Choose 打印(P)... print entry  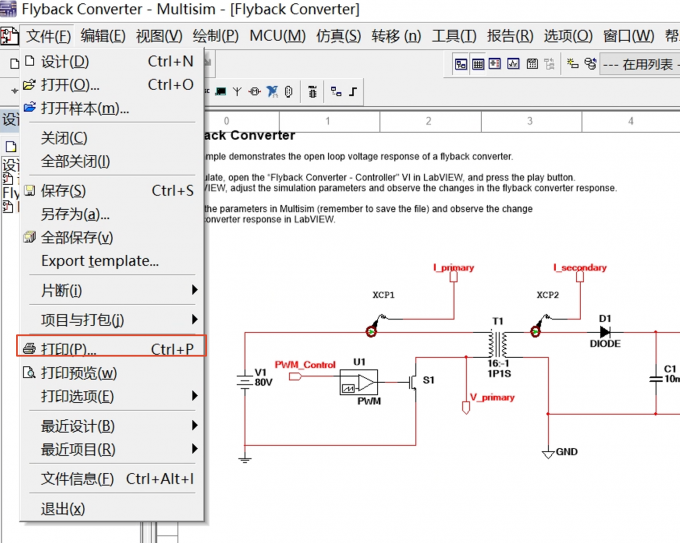pos(111,349)
